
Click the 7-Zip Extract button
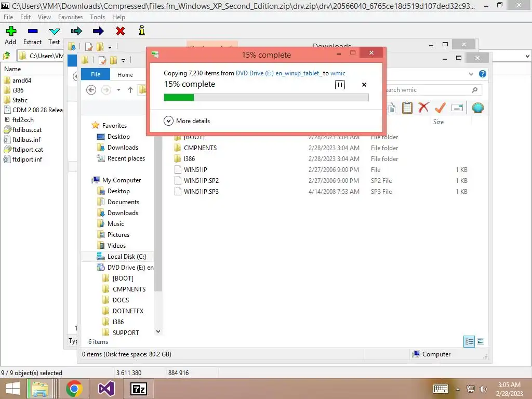click(x=33, y=35)
